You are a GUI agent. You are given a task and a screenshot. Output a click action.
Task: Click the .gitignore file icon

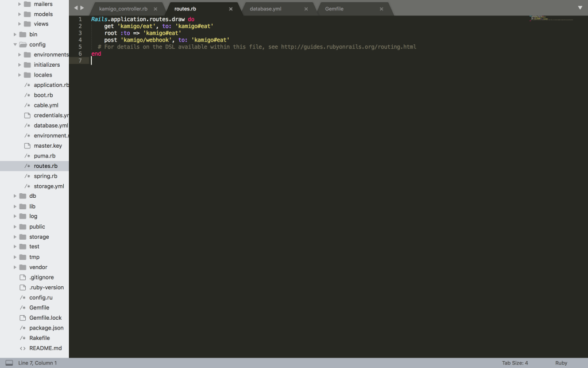pos(23,278)
